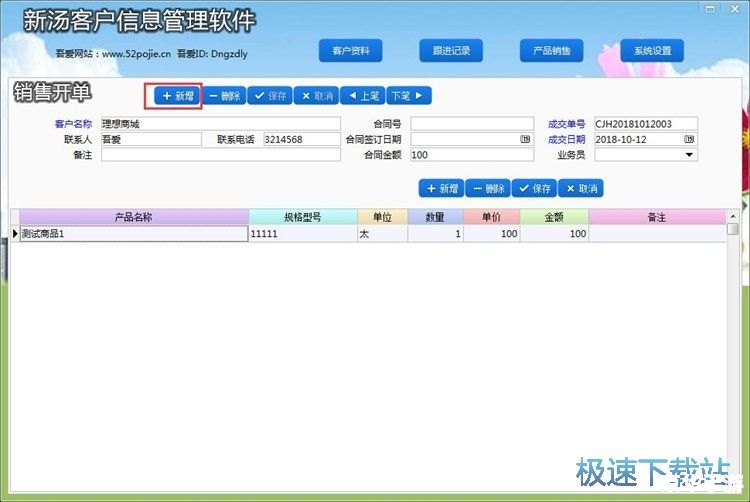Viewport: 750px width, 502px height.
Task: Expand the 业务员 dropdown
Action: [x=689, y=154]
